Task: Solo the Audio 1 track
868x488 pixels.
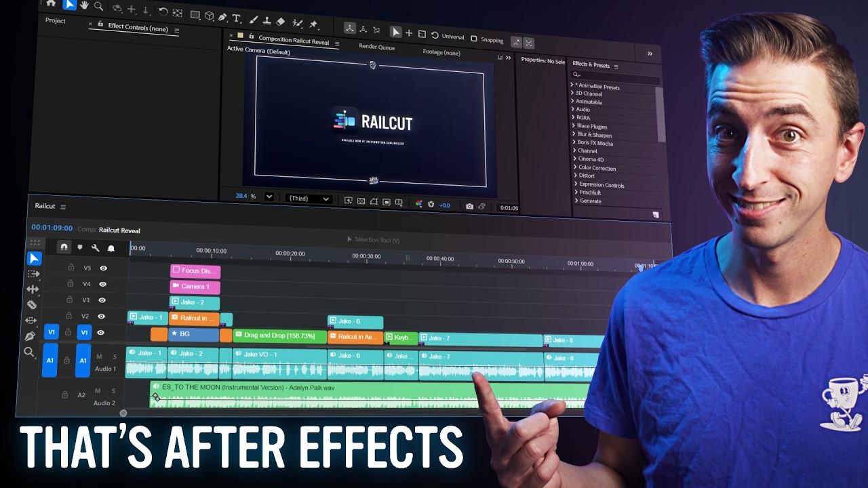Action: [x=115, y=356]
